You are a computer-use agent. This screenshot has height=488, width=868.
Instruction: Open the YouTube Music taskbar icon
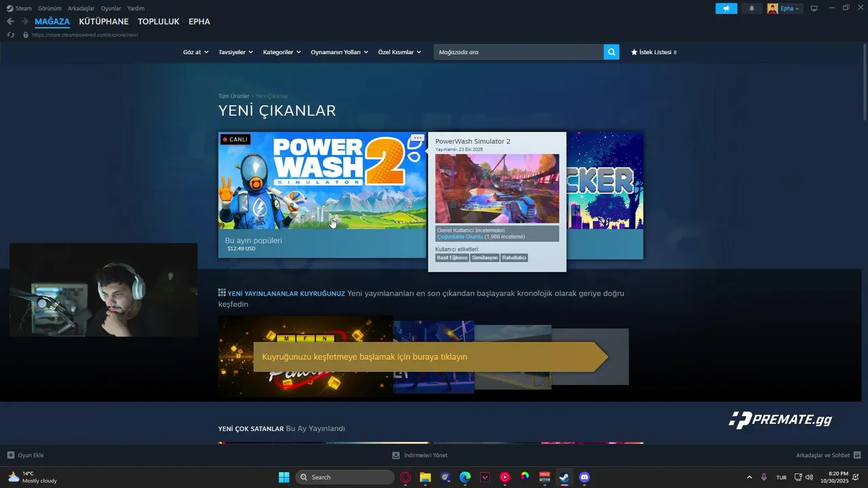point(505,477)
